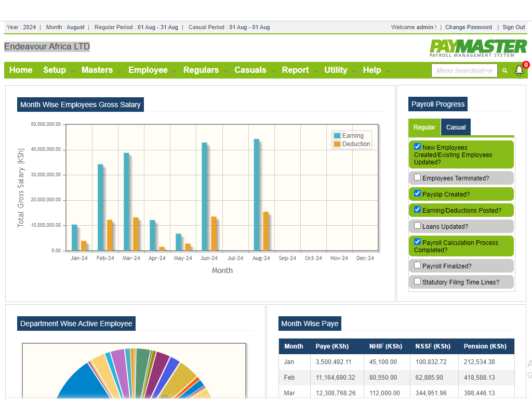Click the Change Password link
Image resolution: width=532 pixels, height=401 pixels.
[x=468, y=27]
